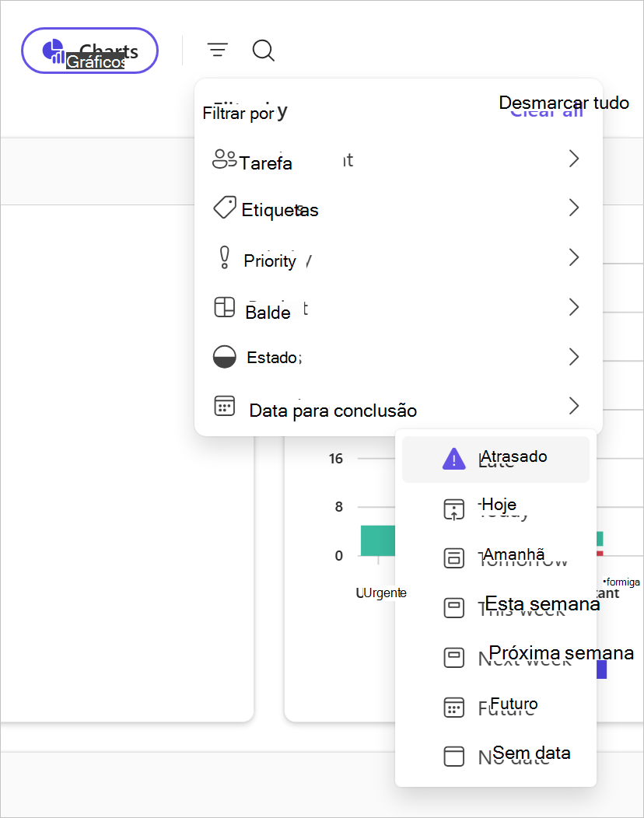The image size is (644, 818).
Task: Open search with the magnifier icon
Action: (263, 51)
